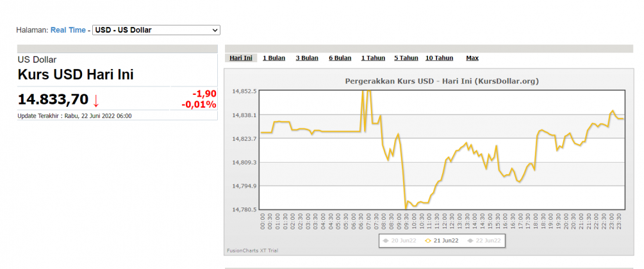Screen dimensions: 644x269
Task: Click the -0,01% change percentage
Action: click(x=199, y=104)
